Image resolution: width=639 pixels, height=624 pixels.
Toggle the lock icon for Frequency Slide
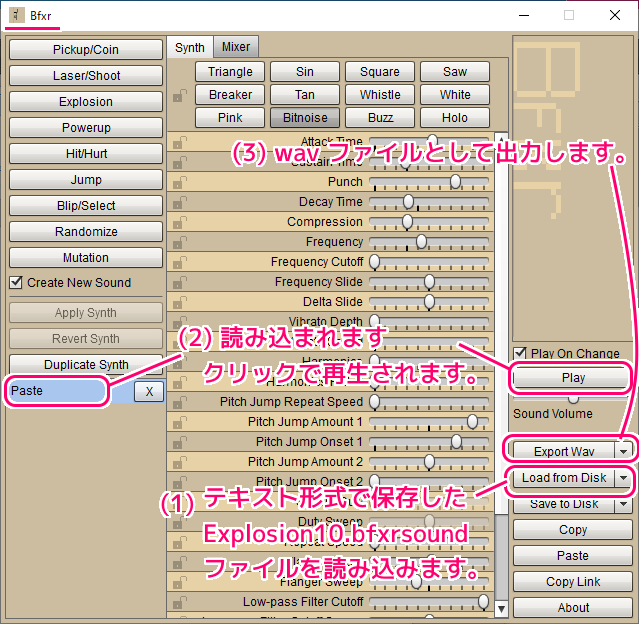click(x=180, y=282)
